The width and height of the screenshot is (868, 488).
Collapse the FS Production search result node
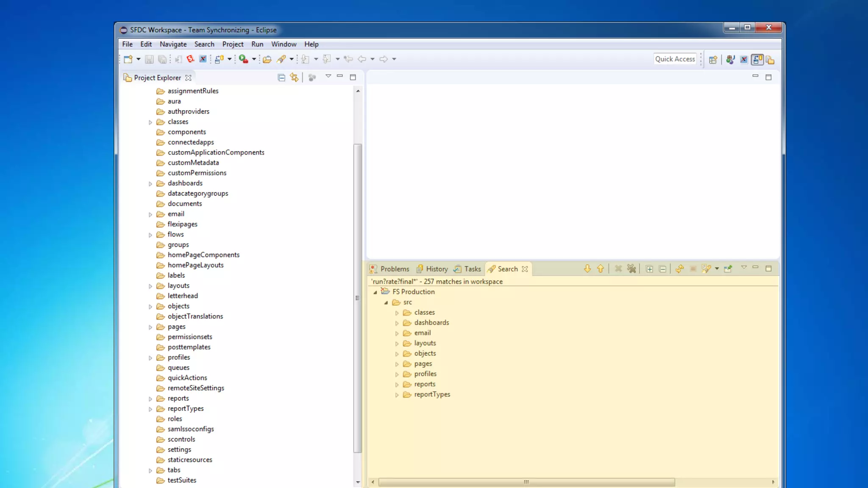tap(375, 292)
